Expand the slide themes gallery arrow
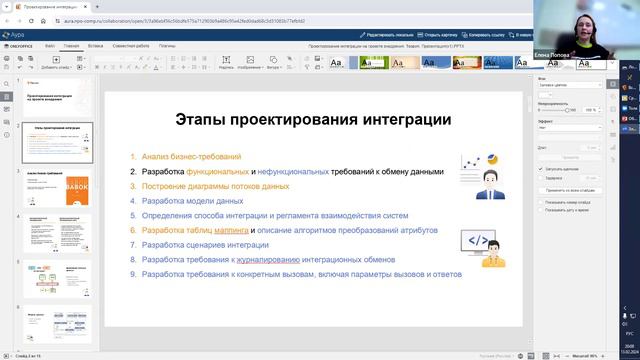The height and width of the screenshot is (360, 640). pyautogui.click(x=612, y=63)
